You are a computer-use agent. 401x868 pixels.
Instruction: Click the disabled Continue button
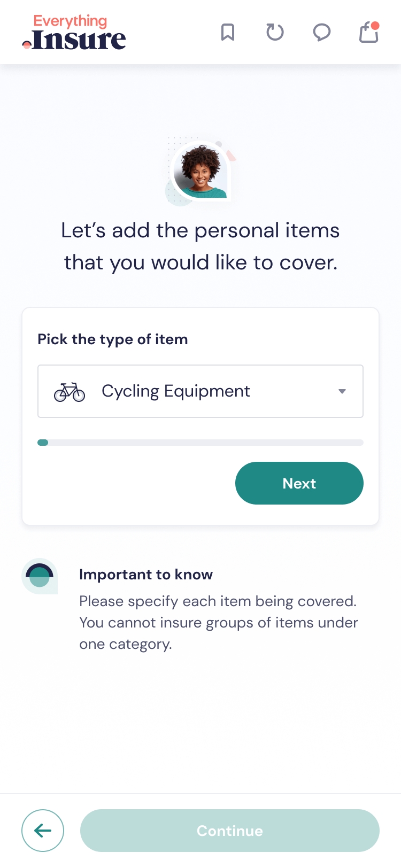pyautogui.click(x=229, y=831)
